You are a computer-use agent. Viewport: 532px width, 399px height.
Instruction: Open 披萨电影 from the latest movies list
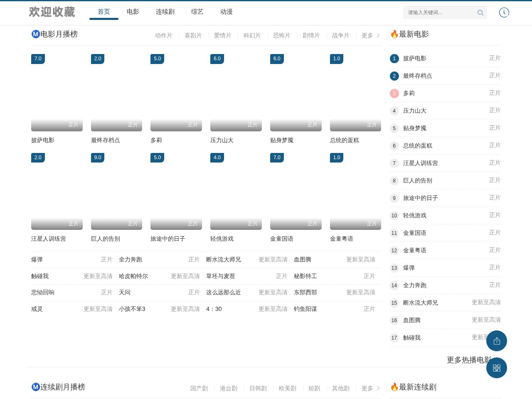pos(414,58)
